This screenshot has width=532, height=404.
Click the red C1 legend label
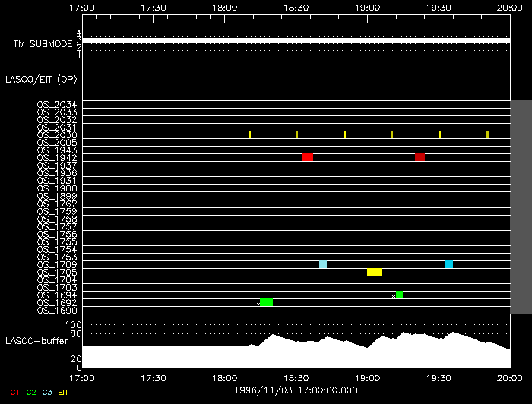14,393
